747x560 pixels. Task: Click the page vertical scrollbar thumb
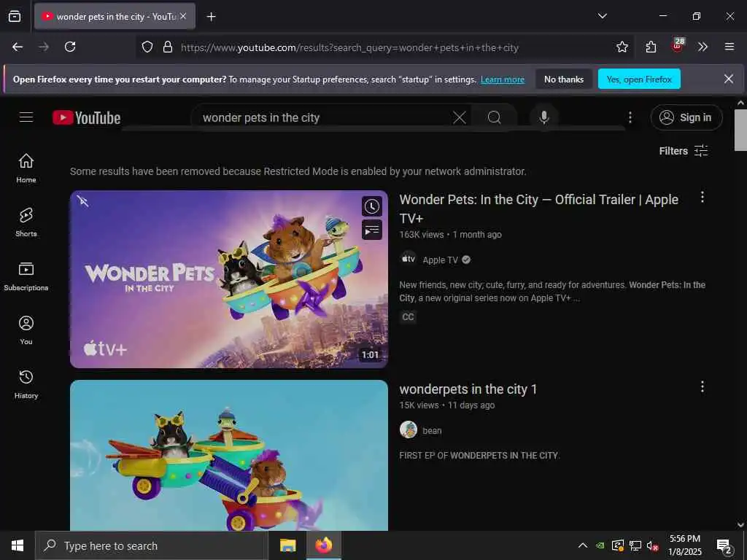point(740,130)
